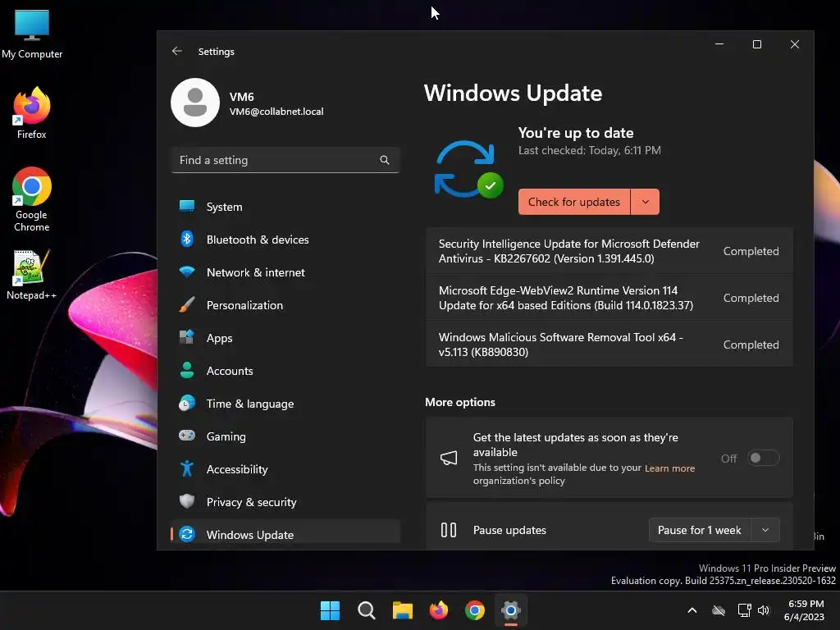Open System settings page
This screenshot has height=630, width=840.
285,206
